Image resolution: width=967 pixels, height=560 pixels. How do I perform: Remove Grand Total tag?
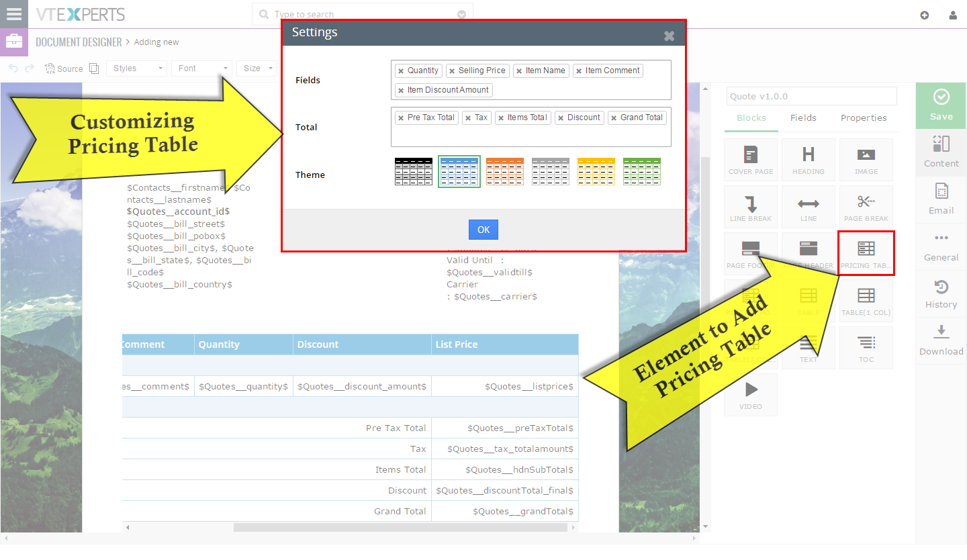coord(614,118)
